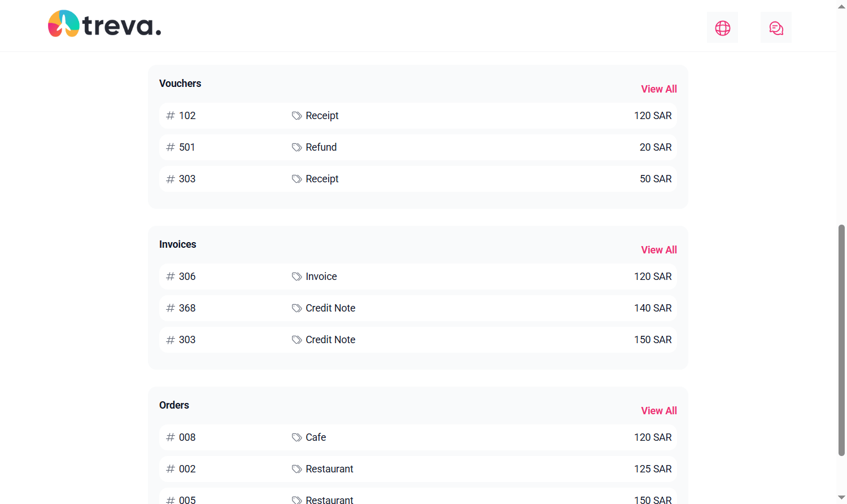The width and height of the screenshot is (847, 504).
Task: View all orders
Action: tap(658, 411)
